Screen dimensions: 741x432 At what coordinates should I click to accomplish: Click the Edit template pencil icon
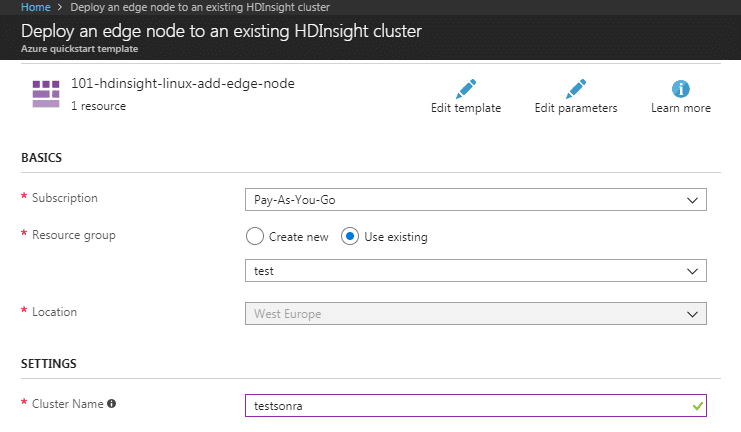(x=466, y=88)
